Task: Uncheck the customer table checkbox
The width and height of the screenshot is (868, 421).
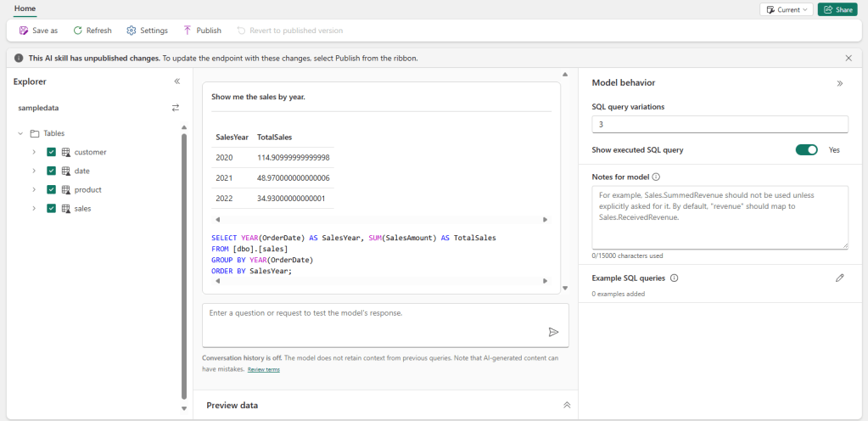Action: click(52, 152)
